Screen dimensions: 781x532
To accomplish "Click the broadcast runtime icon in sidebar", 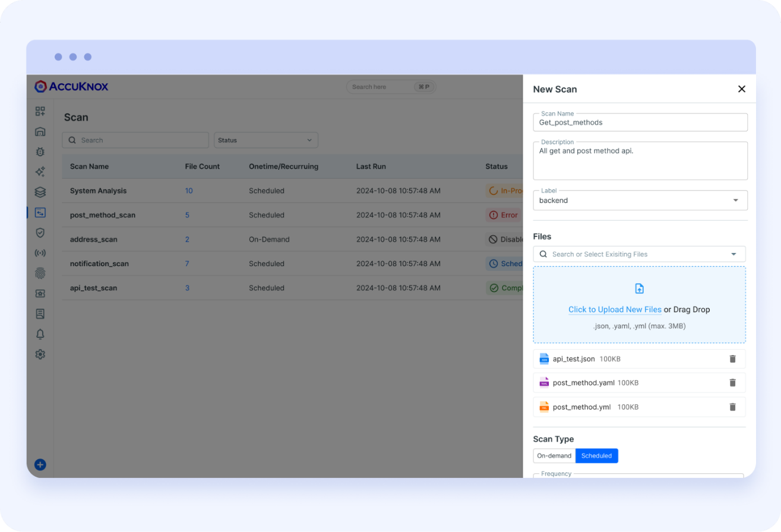I will tap(40, 252).
